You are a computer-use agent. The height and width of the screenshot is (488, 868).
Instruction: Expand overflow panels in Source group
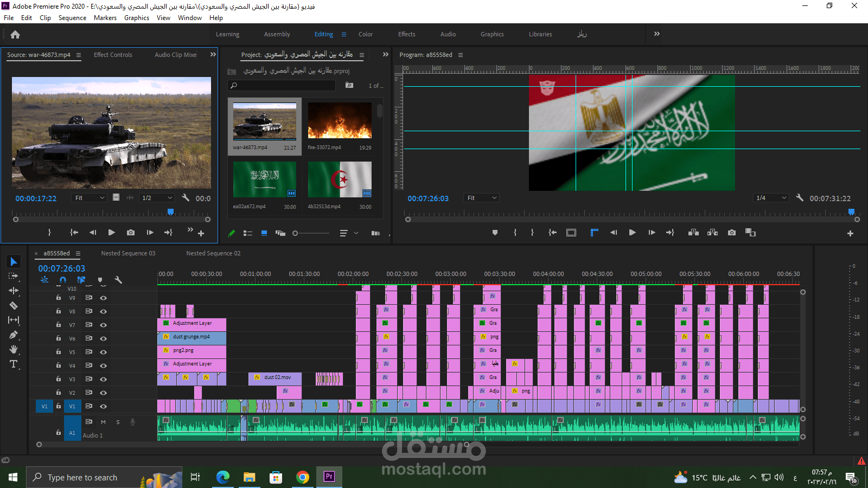click(213, 54)
